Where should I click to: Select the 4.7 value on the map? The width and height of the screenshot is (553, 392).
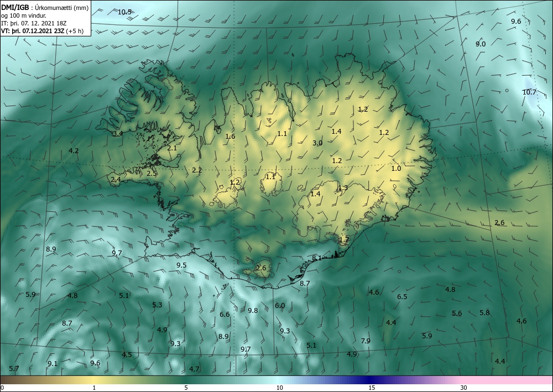[194, 369]
